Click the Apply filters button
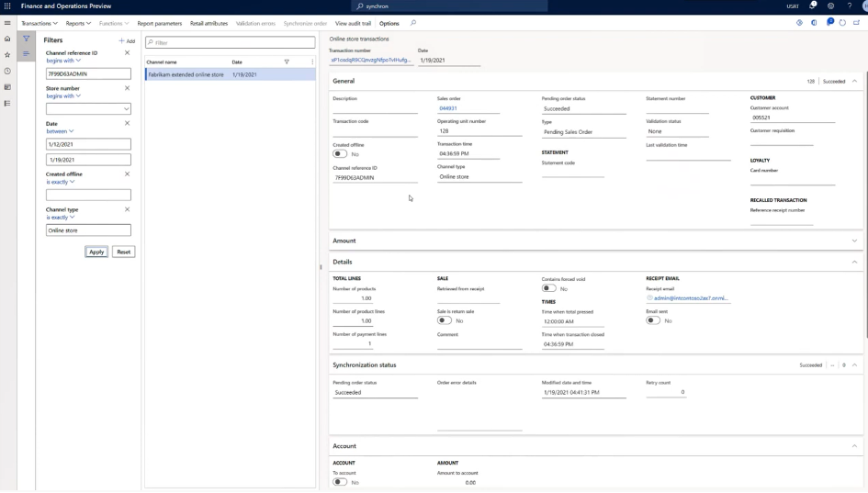The width and height of the screenshot is (868, 493). [x=96, y=252]
